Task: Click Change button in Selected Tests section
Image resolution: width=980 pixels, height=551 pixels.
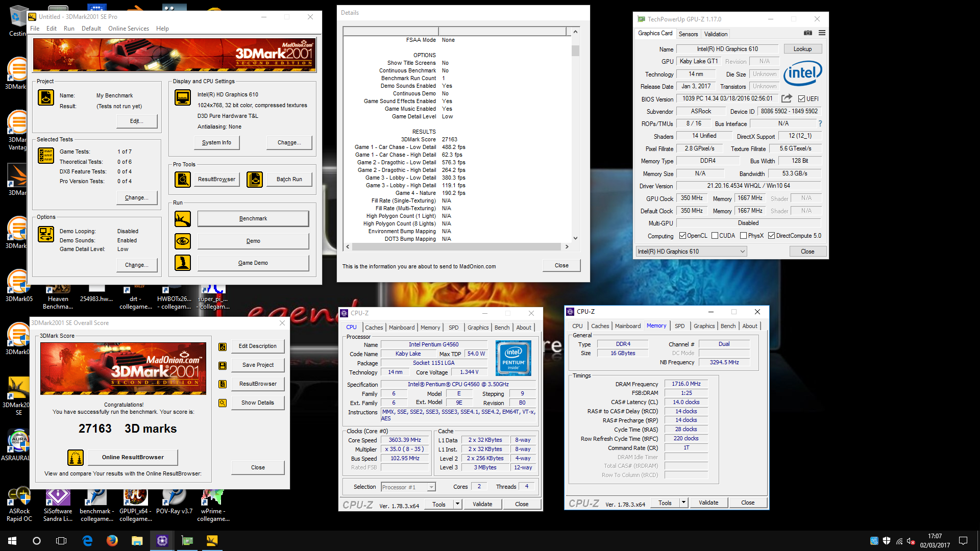Action: [137, 198]
